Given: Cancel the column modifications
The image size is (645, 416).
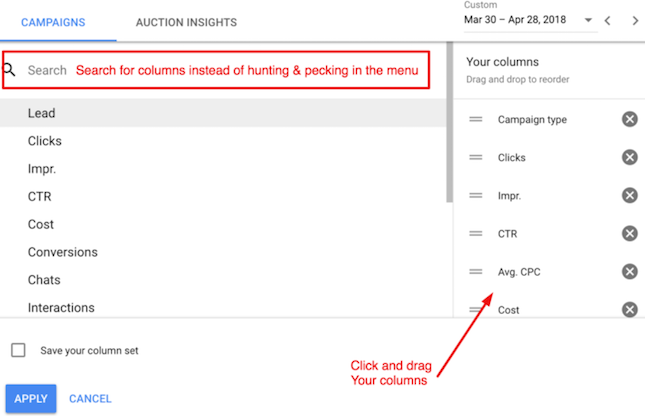Looking at the screenshot, I should (90, 398).
